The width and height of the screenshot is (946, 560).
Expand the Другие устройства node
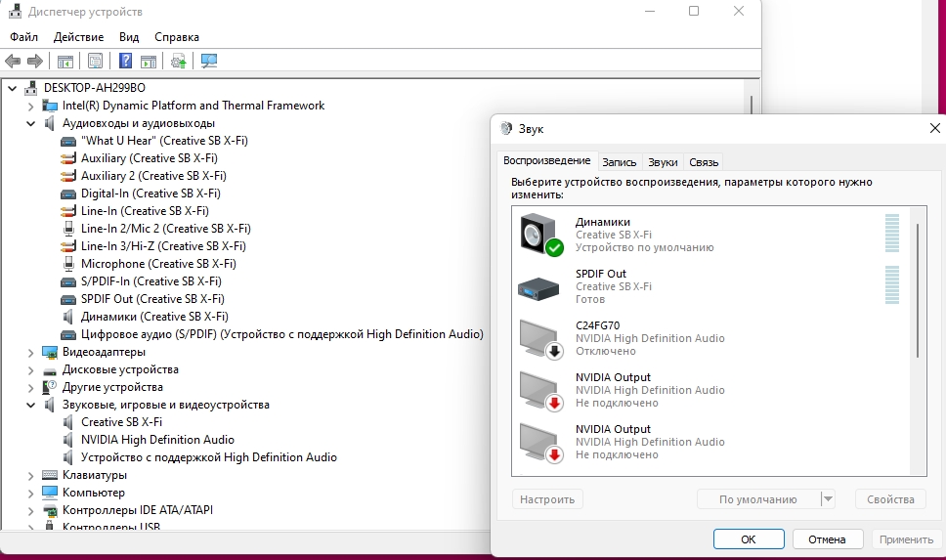point(30,387)
